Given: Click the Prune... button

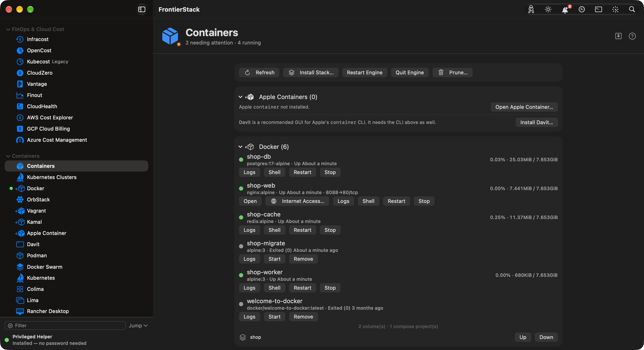Looking at the screenshot, I should (x=453, y=72).
